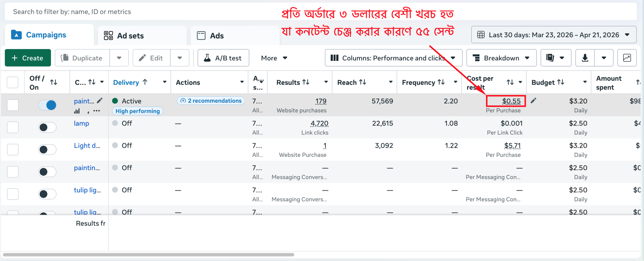
Task: Switch to the Ads tab
Action: [235, 36]
